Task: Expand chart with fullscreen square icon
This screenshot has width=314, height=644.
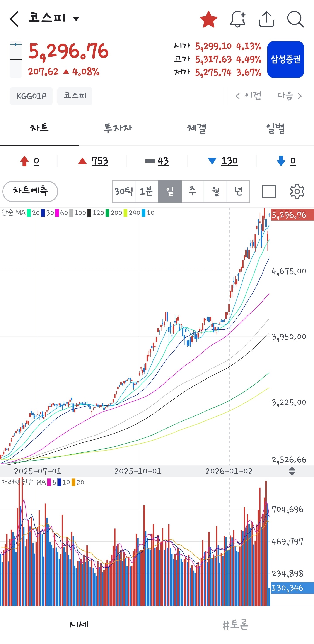Action: point(269,192)
